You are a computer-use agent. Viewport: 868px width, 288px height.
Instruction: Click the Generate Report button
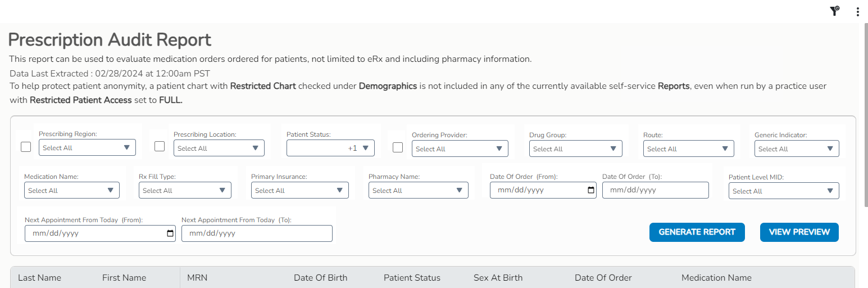[x=697, y=232]
